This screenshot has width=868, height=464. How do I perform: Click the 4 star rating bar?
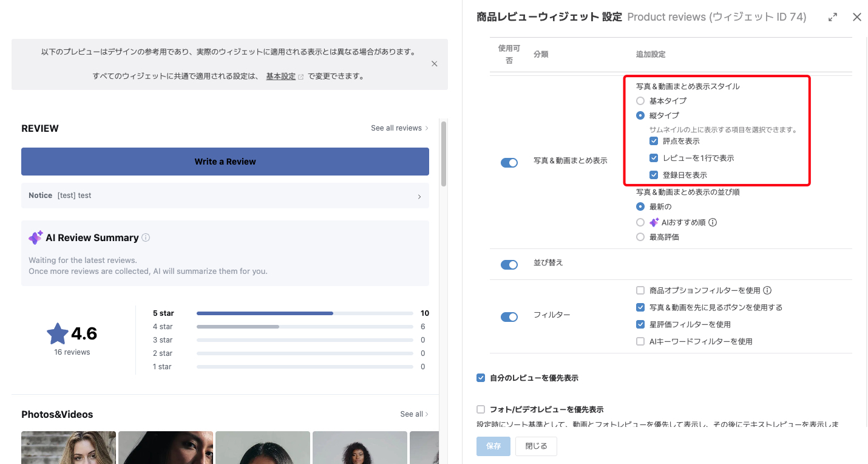pos(305,327)
